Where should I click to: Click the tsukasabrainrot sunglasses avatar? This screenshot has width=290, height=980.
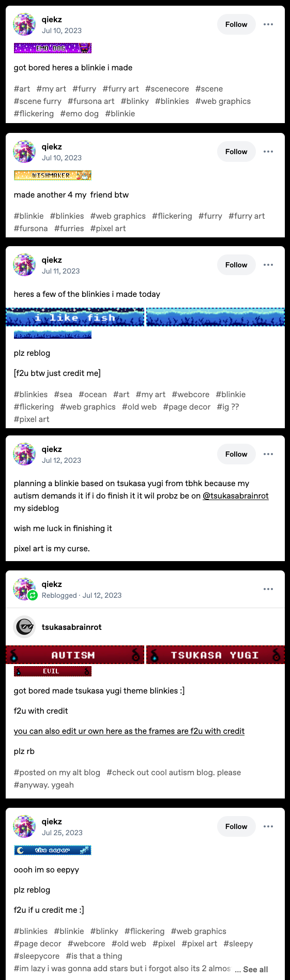point(24,627)
